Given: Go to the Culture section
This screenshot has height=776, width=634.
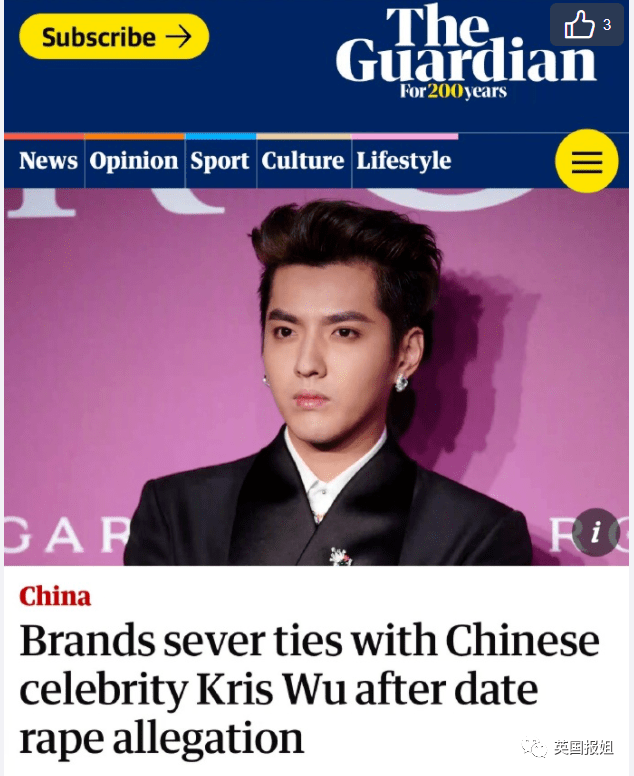Looking at the screenshot, I should click(x=303, y=161).
